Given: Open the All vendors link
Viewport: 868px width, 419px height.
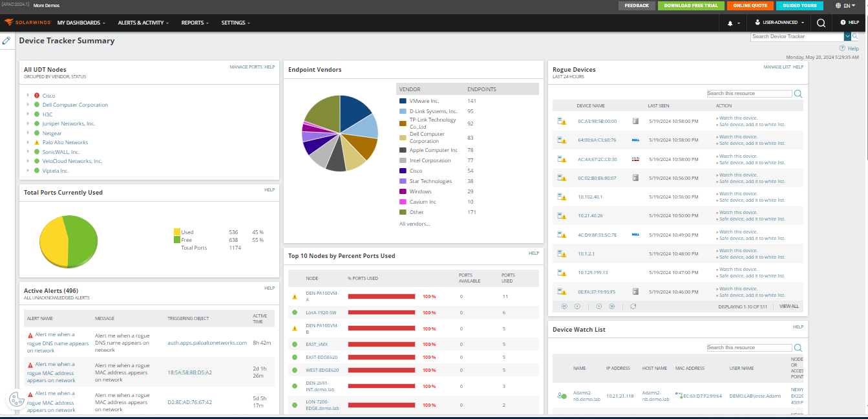Looking at the screenshot, I should pyautogui.click(x=414, y=224).
